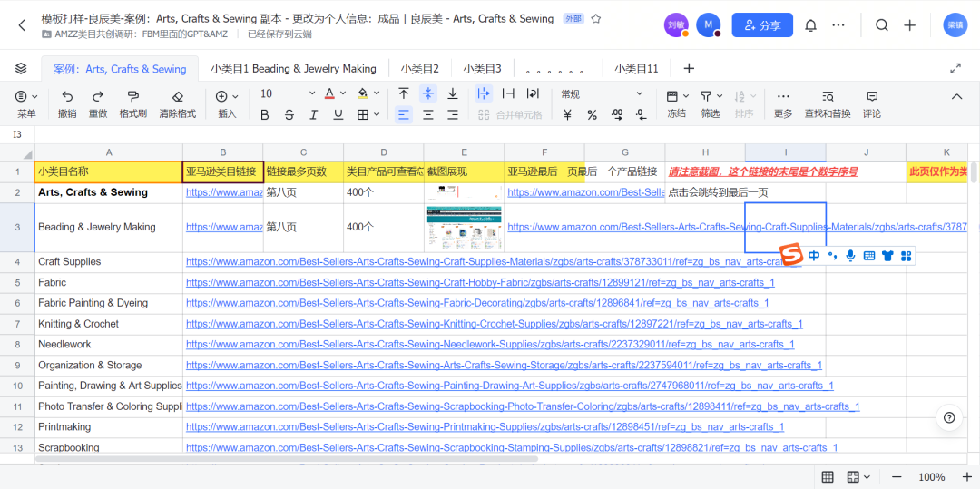Image resolution: width=980 pixels, height=489 pixels.
Task: Toggle italic formatting
Action: click(x=313, y=115)
